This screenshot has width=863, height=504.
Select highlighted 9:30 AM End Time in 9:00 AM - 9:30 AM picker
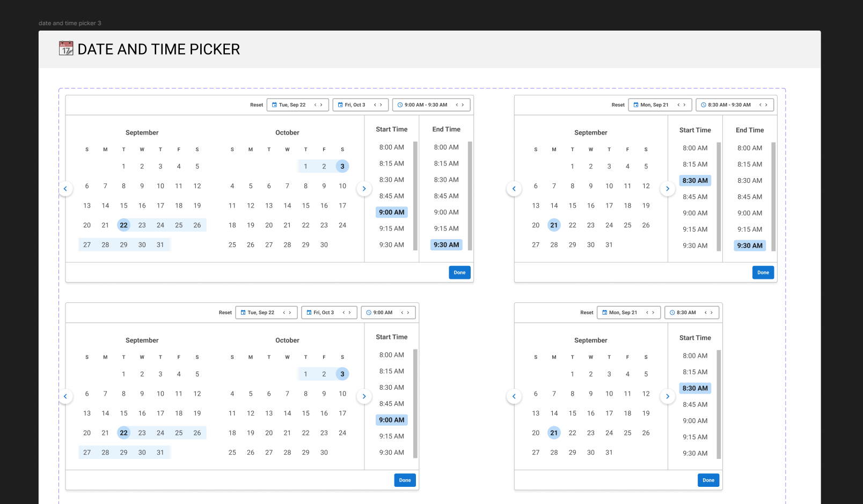[447, 245]
